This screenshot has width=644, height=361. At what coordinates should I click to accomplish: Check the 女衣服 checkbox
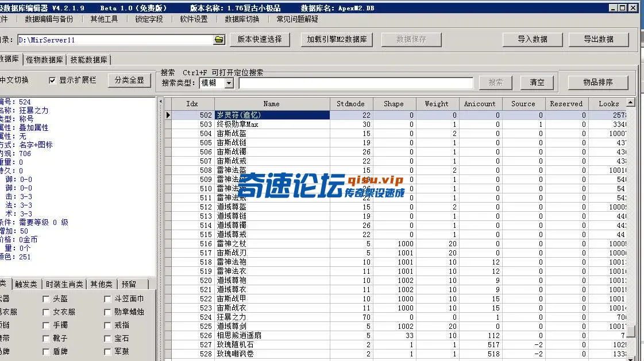46,312
